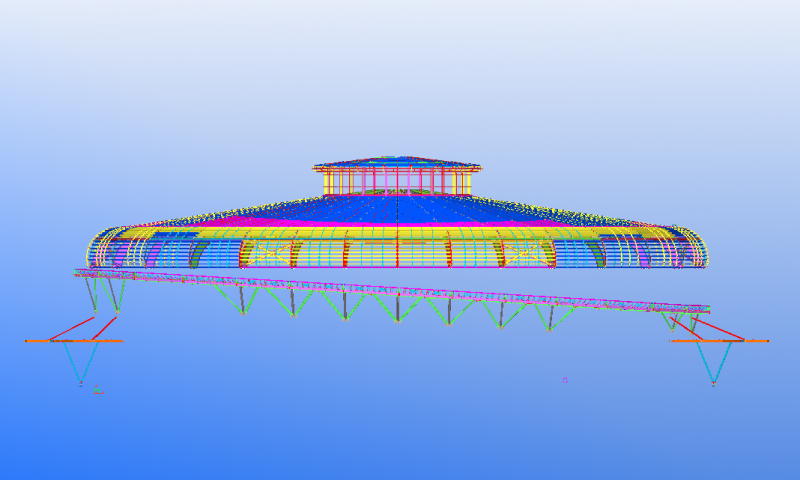
Task: Click bottom node of rightmost green truss V
Action: click(549, 330)
